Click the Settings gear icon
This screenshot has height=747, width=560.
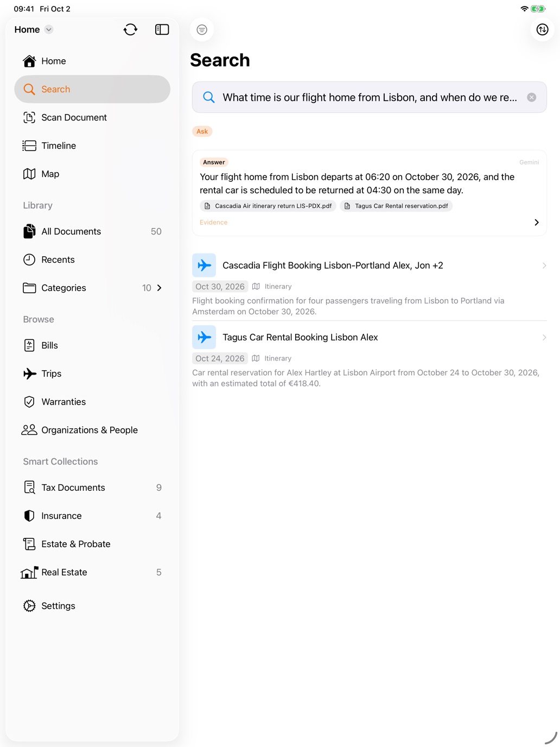coord(29,606)
